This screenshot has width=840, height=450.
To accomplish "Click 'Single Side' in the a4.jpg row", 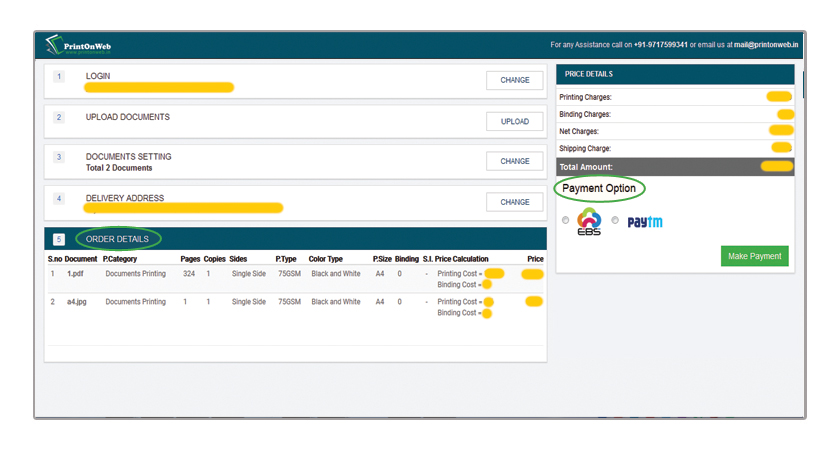I will point(249,302).
